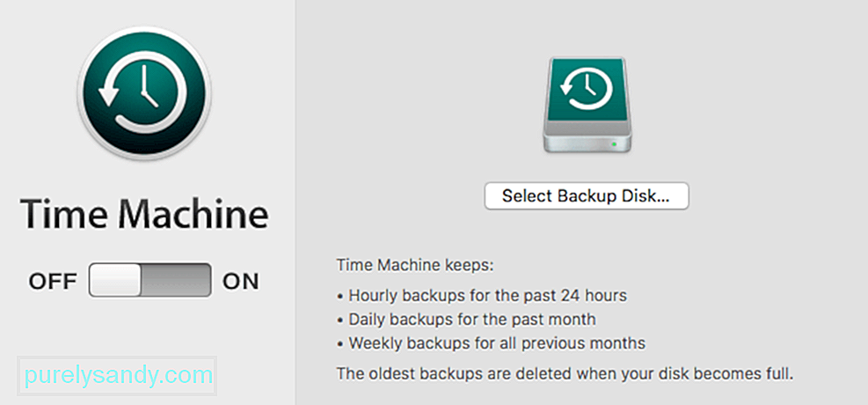Open the Select Backup Disk dialog
This screenshot has height=405, width=868.
[587, 196]
